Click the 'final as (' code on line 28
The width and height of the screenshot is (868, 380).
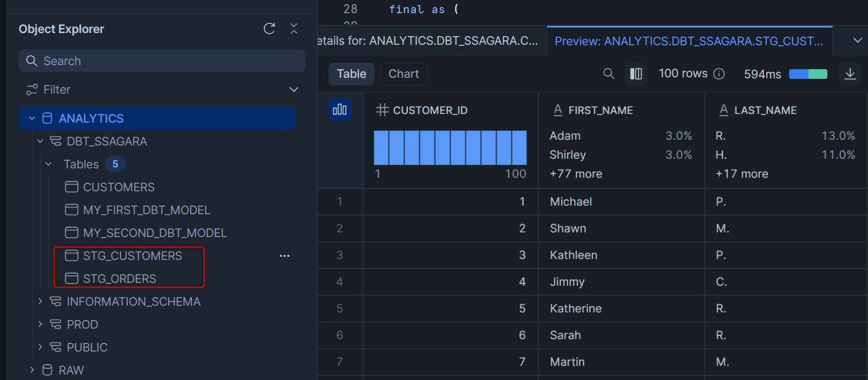[424, 10]
